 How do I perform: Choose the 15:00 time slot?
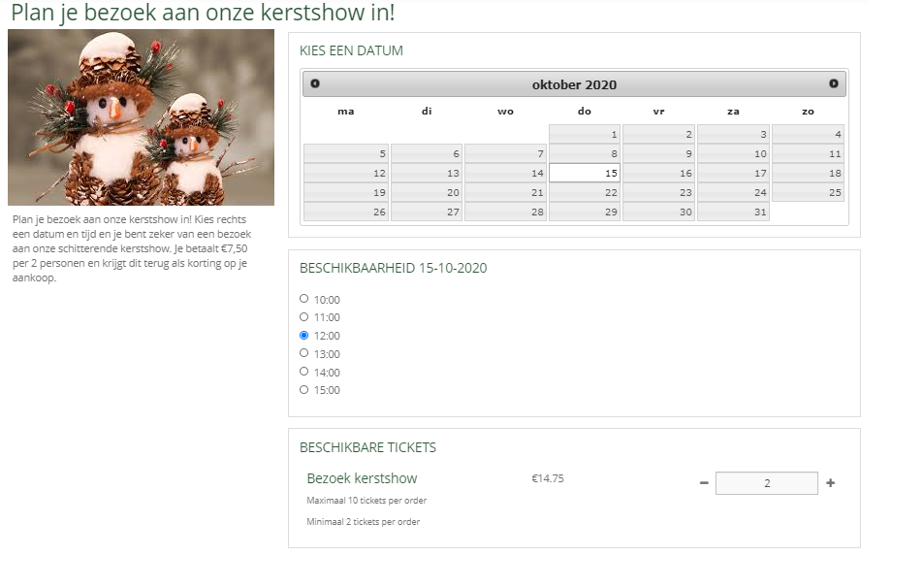coord(304,390)
